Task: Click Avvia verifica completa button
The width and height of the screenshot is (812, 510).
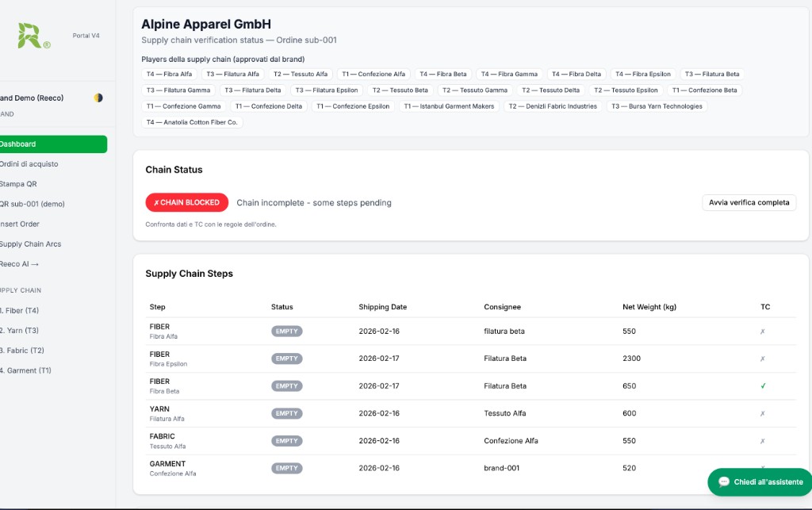Action: (x=749, y=202)
